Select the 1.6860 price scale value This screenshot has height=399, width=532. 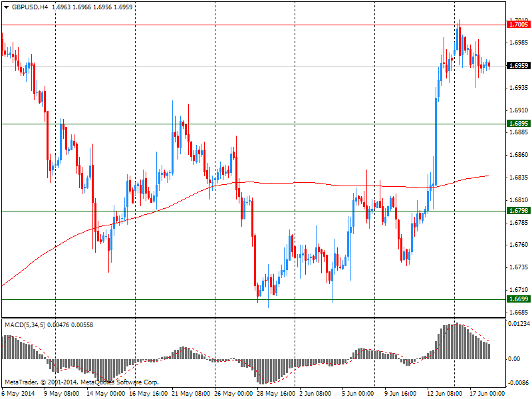(x=519, y=155)
